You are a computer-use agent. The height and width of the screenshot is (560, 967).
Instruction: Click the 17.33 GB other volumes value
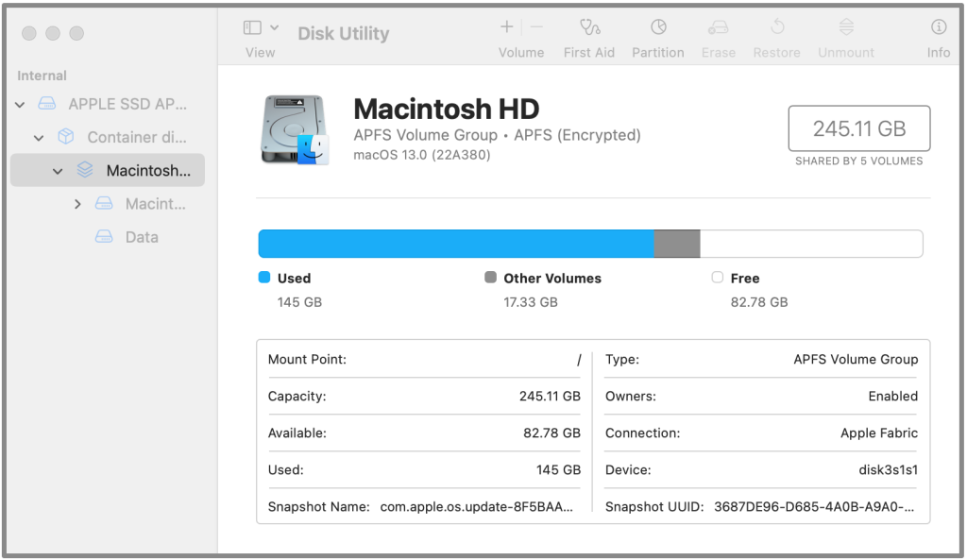[531, 302]
